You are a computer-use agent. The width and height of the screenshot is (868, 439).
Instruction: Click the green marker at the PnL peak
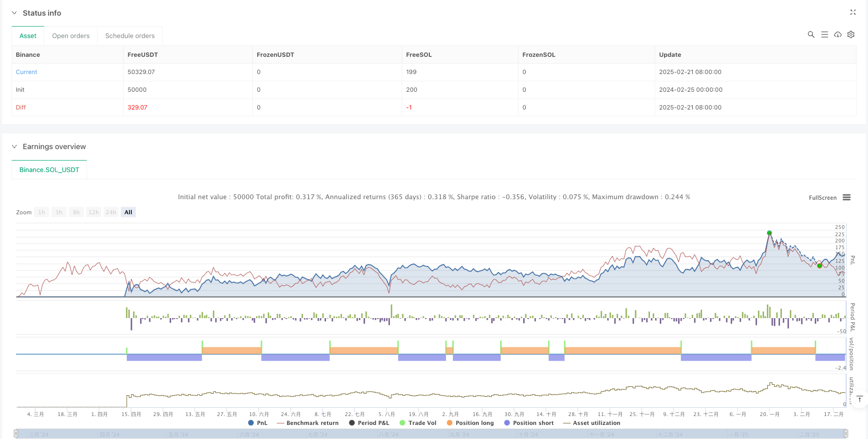point(769,233)
